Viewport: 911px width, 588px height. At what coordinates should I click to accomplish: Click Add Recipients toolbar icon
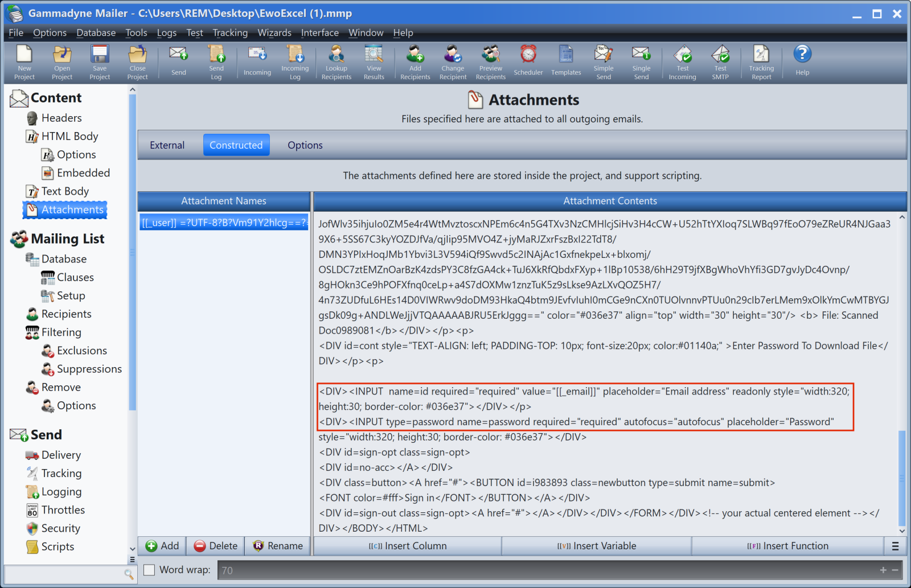coord(415,54)
